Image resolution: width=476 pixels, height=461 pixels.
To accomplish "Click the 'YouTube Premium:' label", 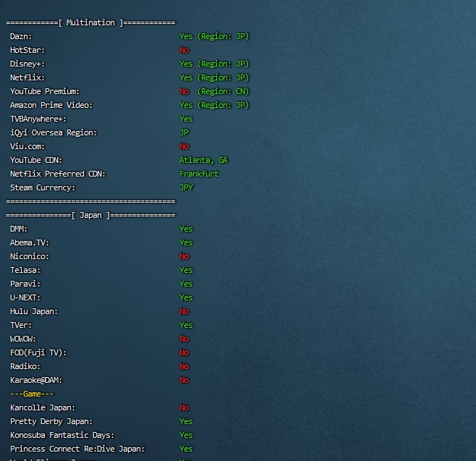I will (45, 91).
